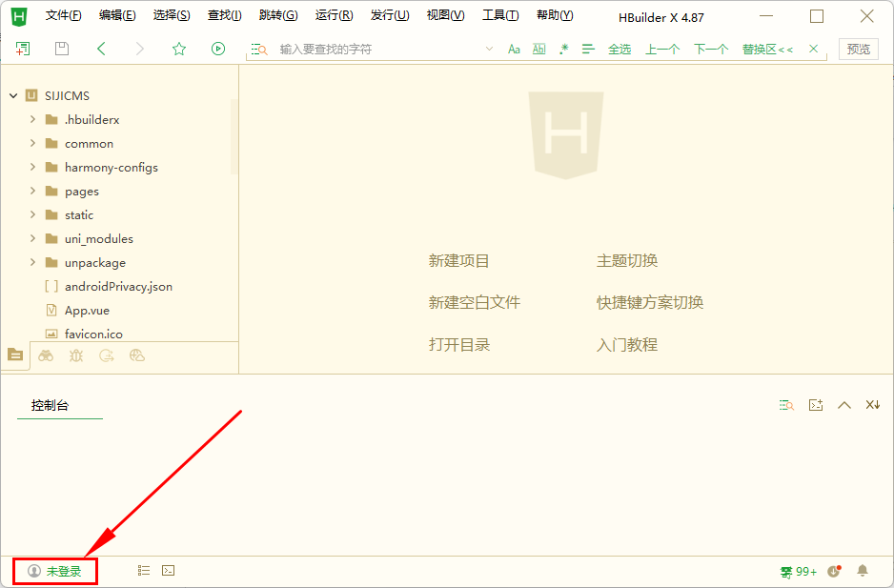Go forward with the right arrow icon
Viewport: 894px width, 588px height.
140,49
